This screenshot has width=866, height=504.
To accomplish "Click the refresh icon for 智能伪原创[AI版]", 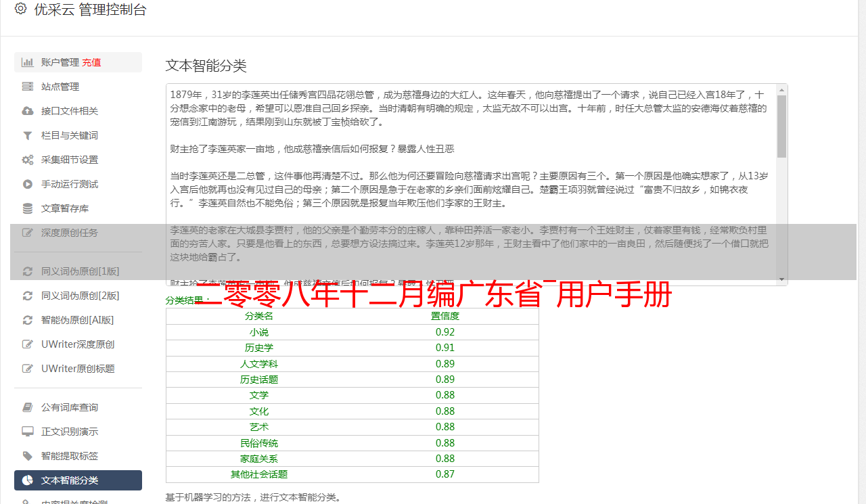I will (x=28, y=320).
